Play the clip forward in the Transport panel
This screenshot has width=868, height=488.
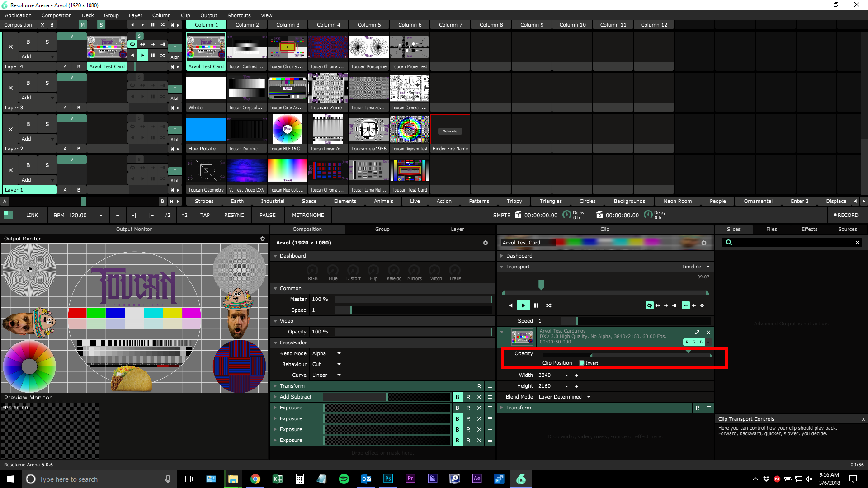point(523,305)
